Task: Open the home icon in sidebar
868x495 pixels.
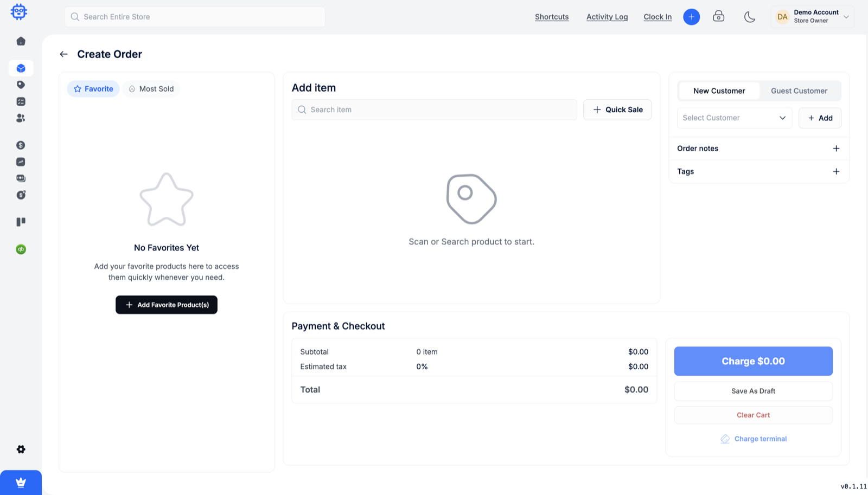Action: (21, 41)
